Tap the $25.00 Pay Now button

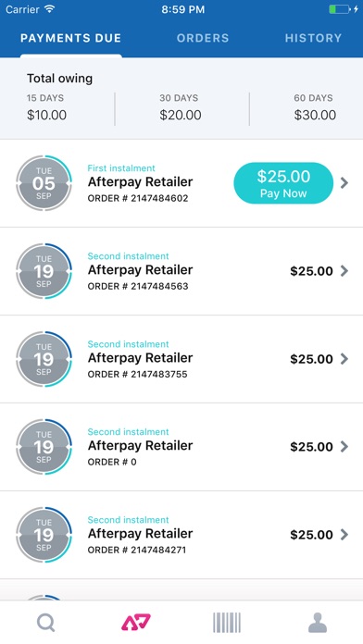click(x=283, y=183)
